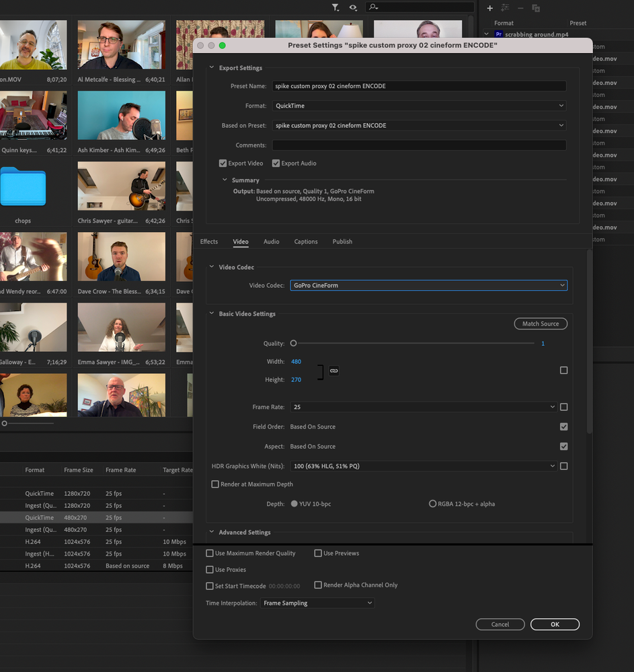634x672 pixels.
Task: Enable Render Alpha Channel Only
Action: (x=318, y=585)
